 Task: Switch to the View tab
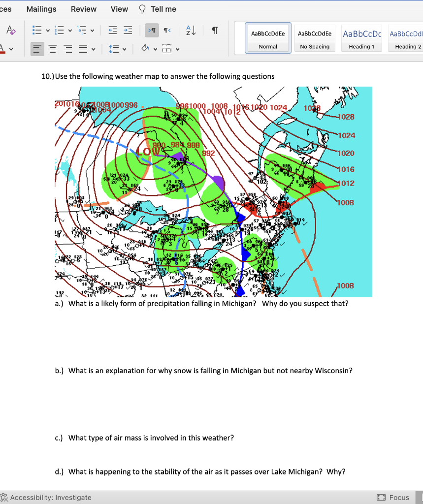point(119,9)
